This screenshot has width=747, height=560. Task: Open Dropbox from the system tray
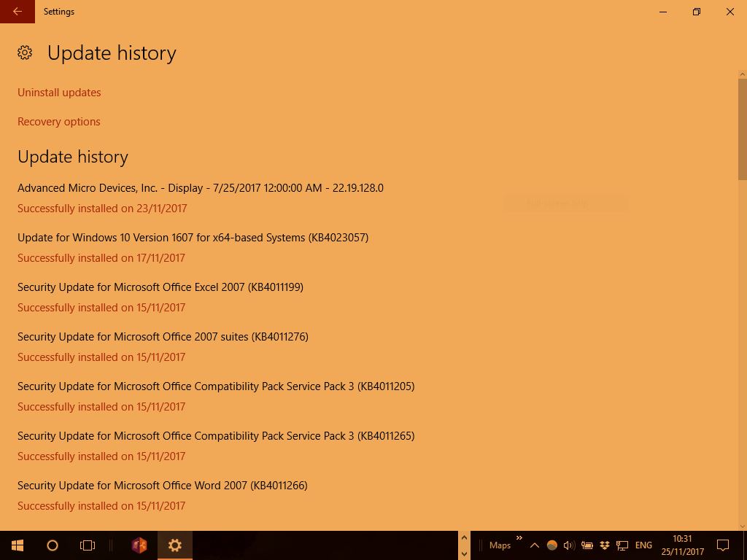pos(605,545)
